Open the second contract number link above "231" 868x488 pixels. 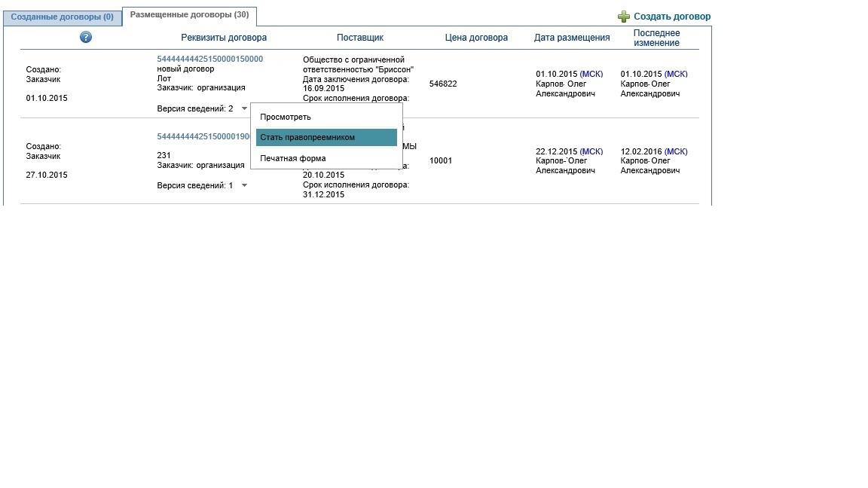(203, 136)
